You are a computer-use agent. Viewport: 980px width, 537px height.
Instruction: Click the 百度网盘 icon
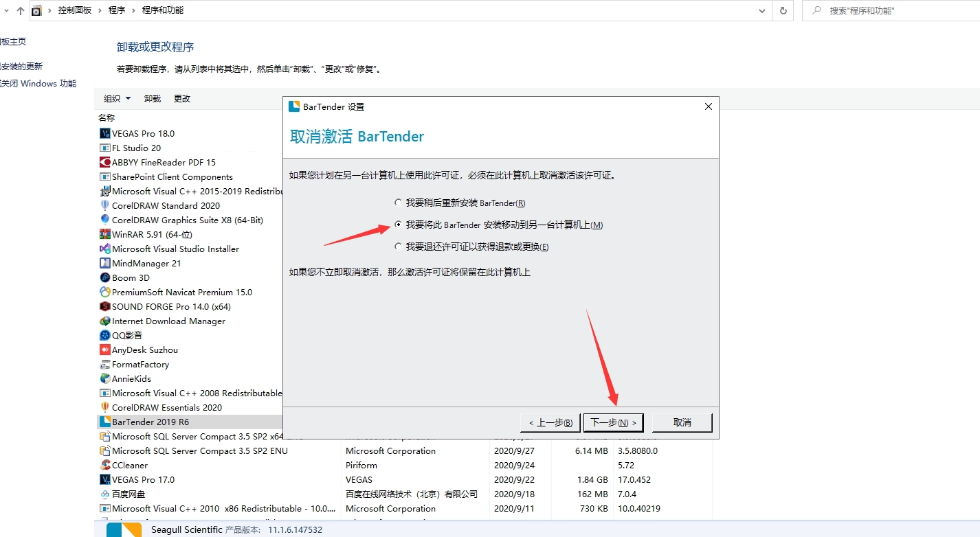pyautogui.click(x=105, y=494)
